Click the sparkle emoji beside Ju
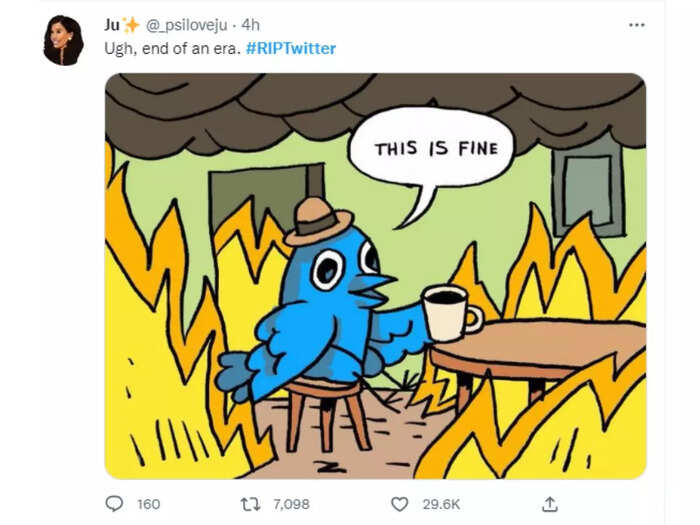This screenshot has height=525, width=700. (x=131, y=25)
